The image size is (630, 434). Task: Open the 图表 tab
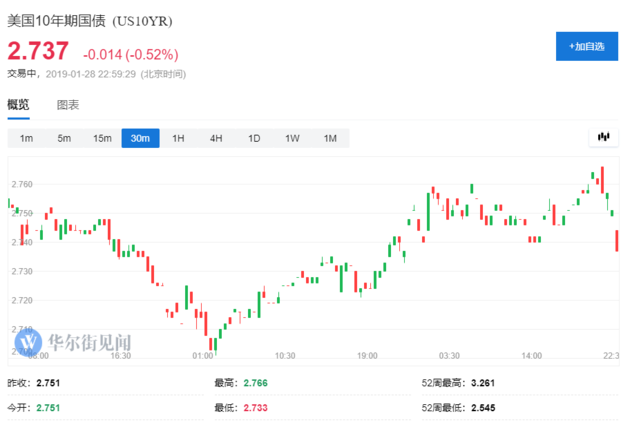tap(68, 105)
